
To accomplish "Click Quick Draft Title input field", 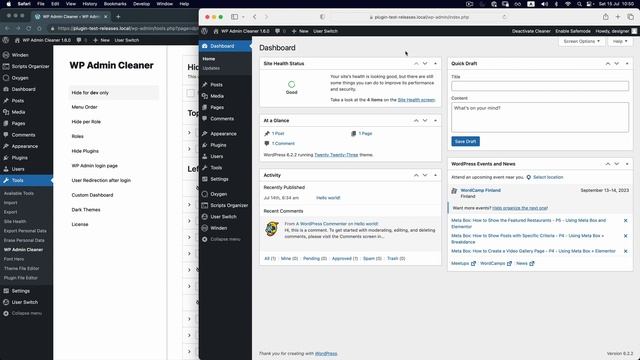I will 540,86.
